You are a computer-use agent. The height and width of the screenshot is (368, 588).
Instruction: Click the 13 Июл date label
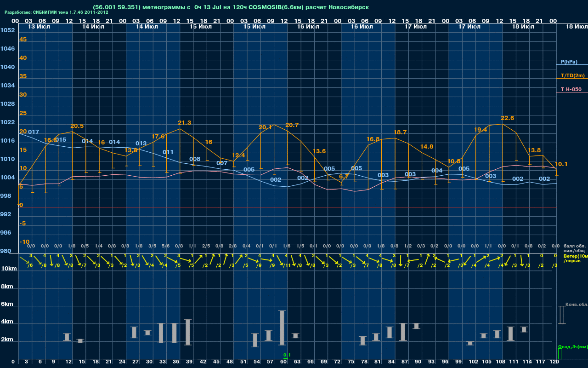[x=40, y=27]
